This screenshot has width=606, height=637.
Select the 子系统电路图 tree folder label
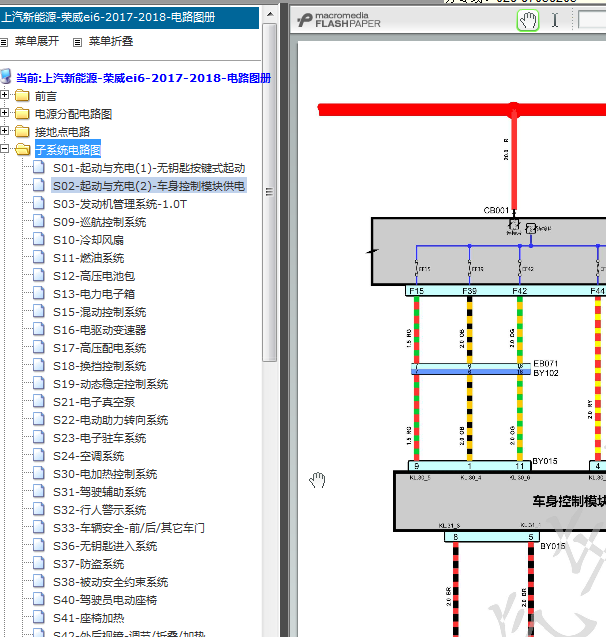68,150
